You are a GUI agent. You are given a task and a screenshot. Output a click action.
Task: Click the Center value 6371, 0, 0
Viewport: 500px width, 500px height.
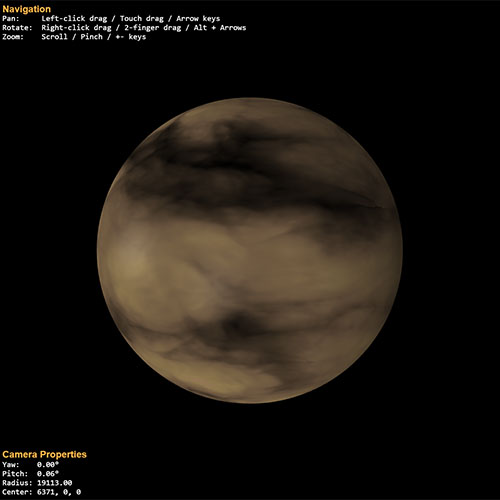pos(59,492)
